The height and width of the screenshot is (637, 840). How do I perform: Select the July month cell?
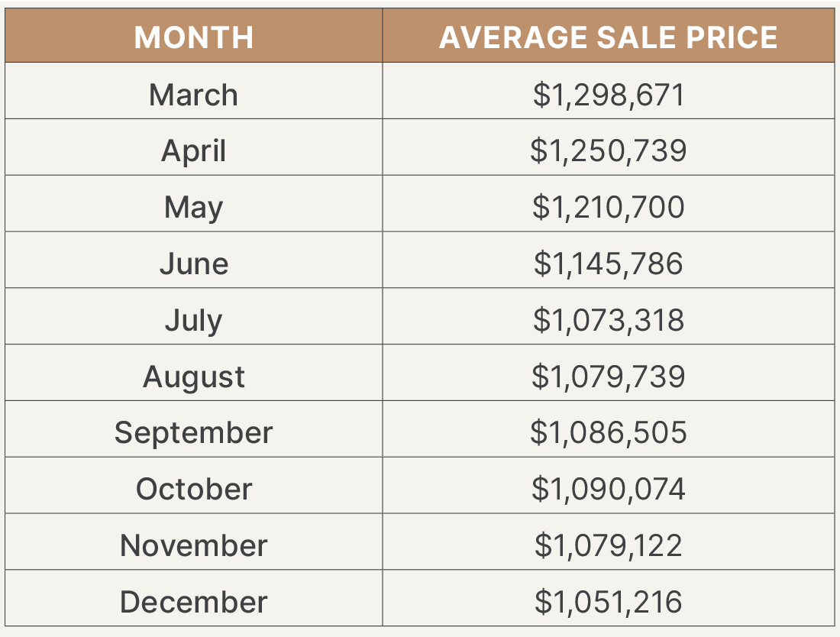click(194, 320)
